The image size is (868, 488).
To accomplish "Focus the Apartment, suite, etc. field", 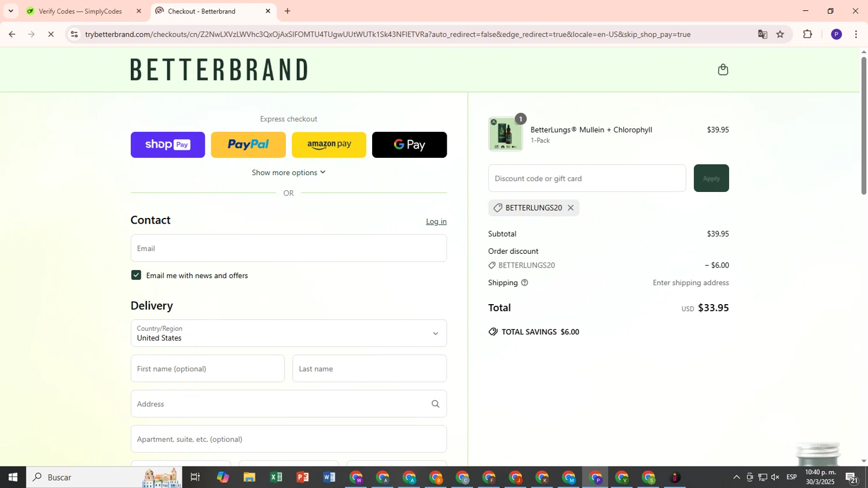I will 289,439.
